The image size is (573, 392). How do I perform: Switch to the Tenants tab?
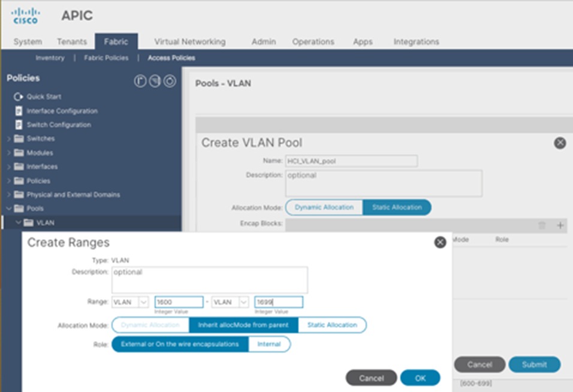[72, 41]
